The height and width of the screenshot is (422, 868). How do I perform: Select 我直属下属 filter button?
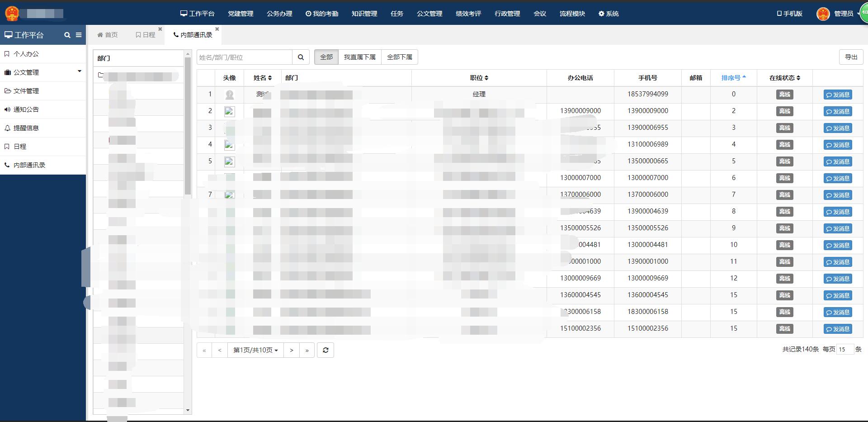(x=360, y=57)
